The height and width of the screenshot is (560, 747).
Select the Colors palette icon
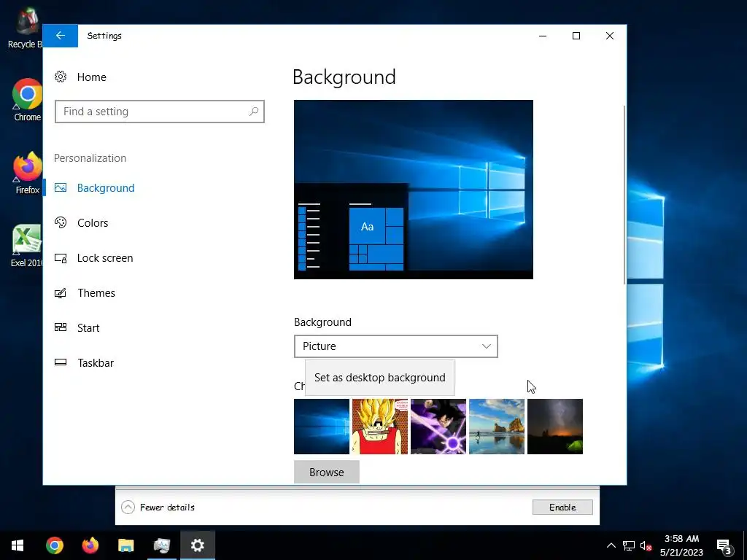61,222
